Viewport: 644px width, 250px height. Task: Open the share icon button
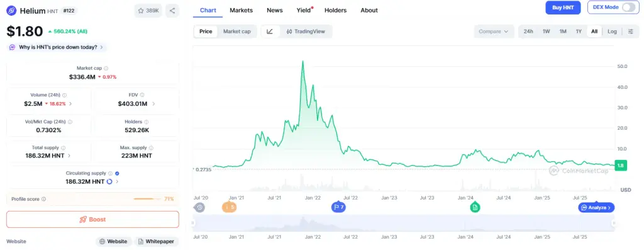click(172, 11)
